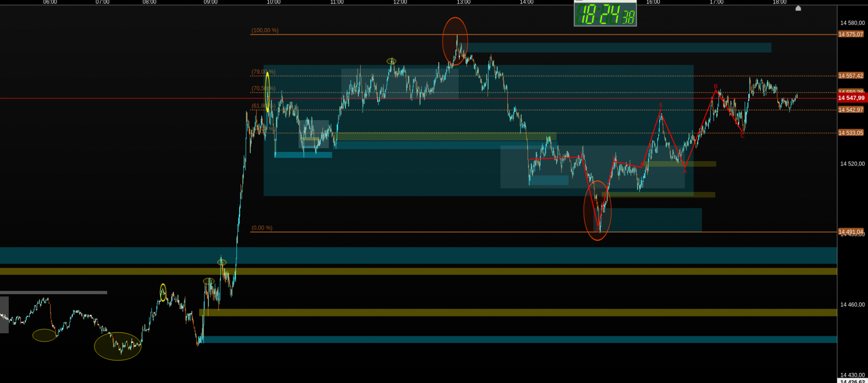Click the red current price tag 14 547,99
868x383 pixels.
click(852, 98)
